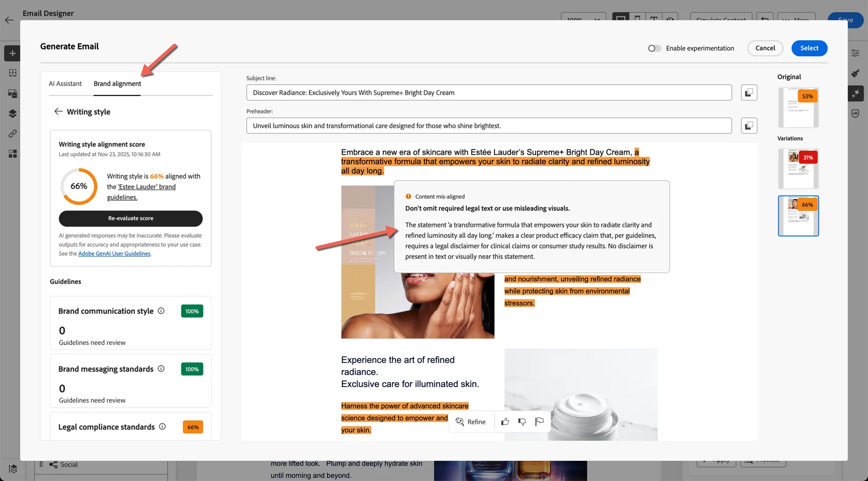868x481 pixels.
Task: Open 'Estee Lauder' brand guidelines link
Action: [141, 192]
